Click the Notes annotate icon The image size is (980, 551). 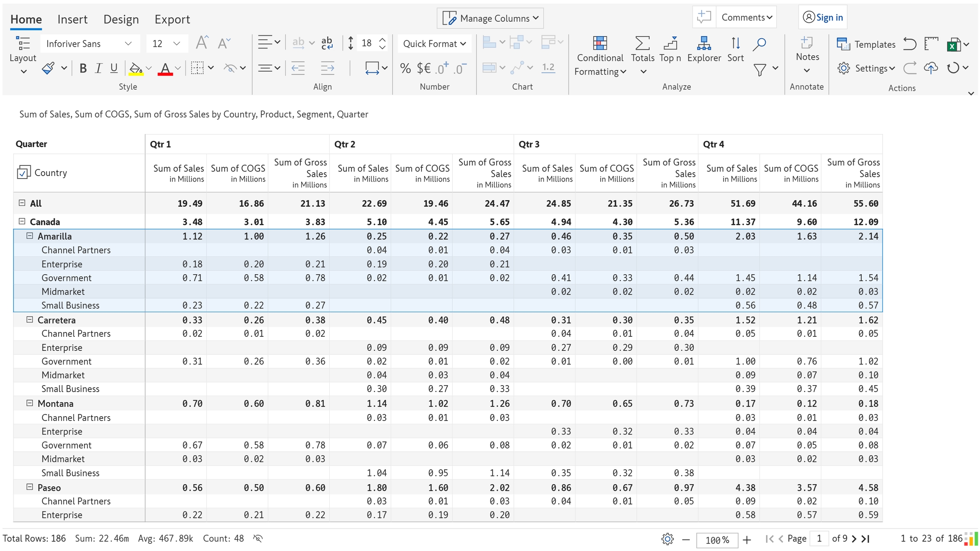click(807, 43)
